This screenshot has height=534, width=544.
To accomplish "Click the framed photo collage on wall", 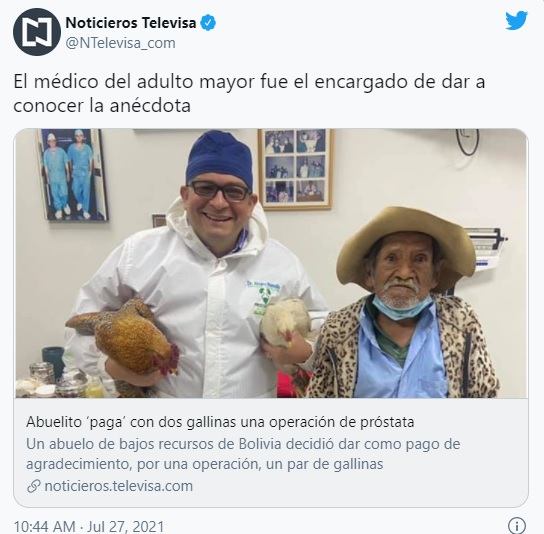I will click(x=296, y=169).
